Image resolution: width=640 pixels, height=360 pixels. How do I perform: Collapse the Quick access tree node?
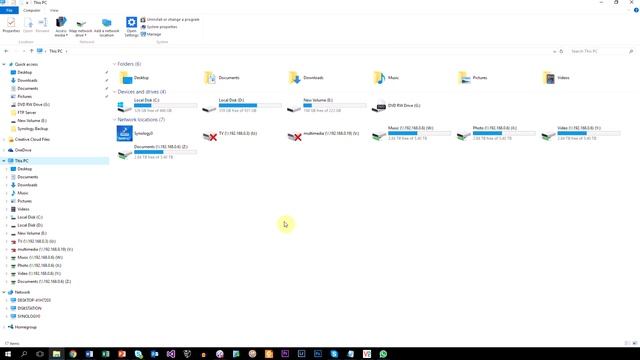point(4,64)
